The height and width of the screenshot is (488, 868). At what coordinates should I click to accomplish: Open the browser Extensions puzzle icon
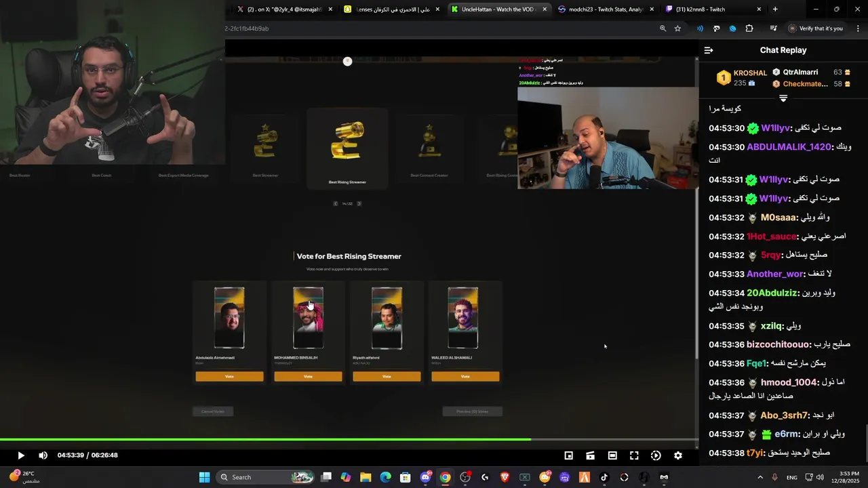coord(749,28)
